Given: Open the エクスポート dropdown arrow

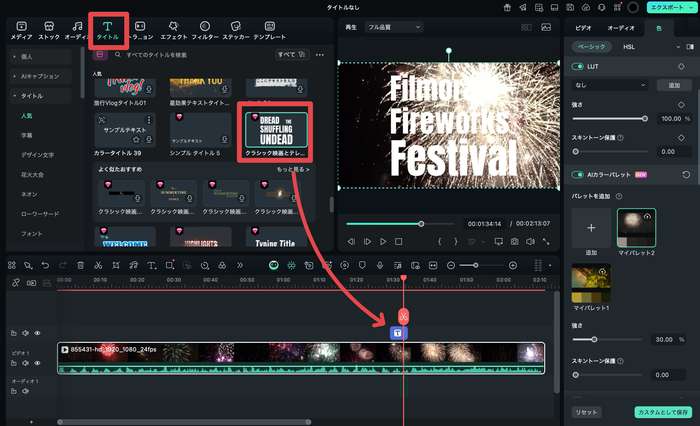Looking at the screenshot, I should click(691, 8).
